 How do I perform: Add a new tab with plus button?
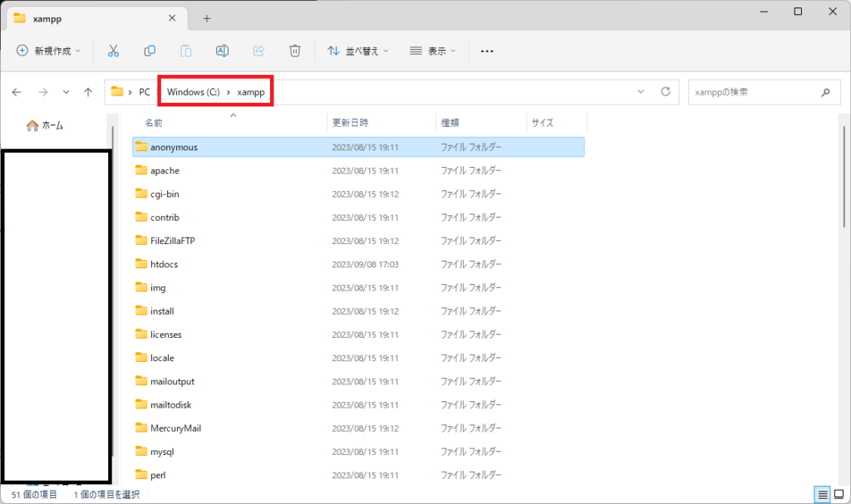207,18
